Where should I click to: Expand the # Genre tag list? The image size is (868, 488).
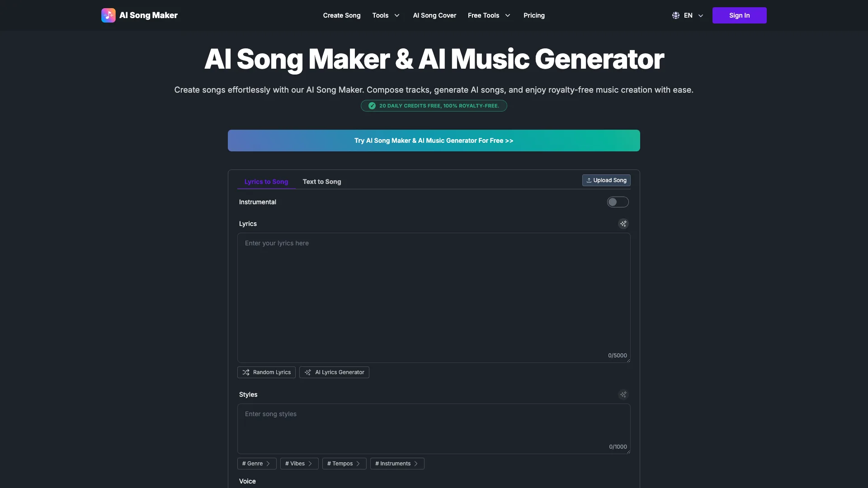257,464
